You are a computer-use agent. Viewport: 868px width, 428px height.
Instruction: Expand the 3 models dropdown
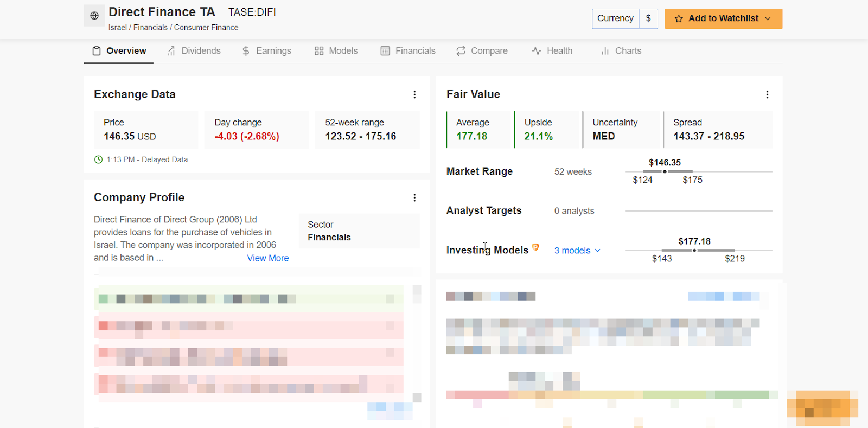coord(577,250)
